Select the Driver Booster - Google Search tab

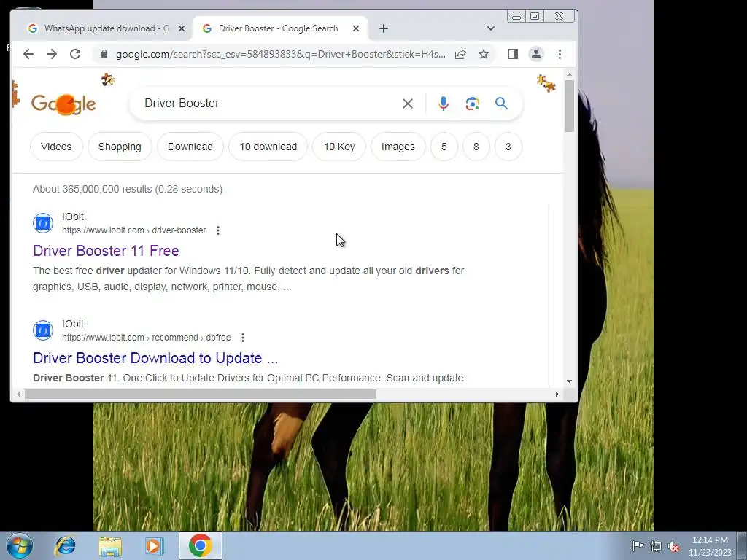[x=279, y=28]
